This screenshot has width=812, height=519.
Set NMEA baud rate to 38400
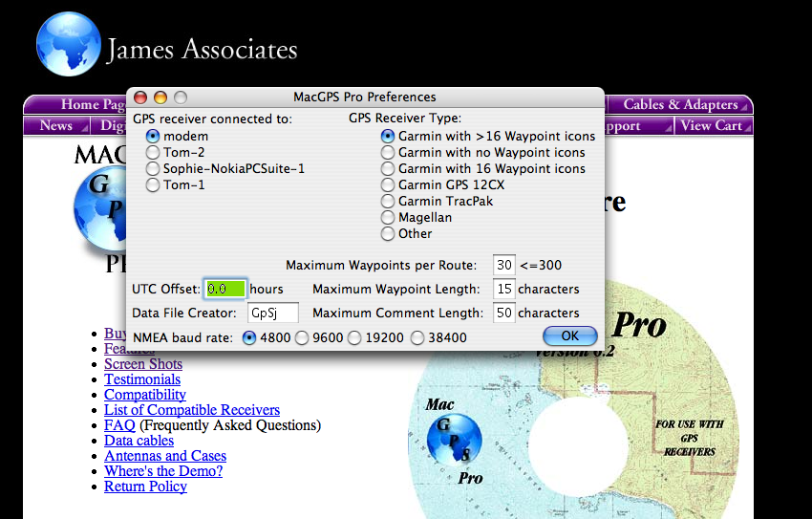417,337
